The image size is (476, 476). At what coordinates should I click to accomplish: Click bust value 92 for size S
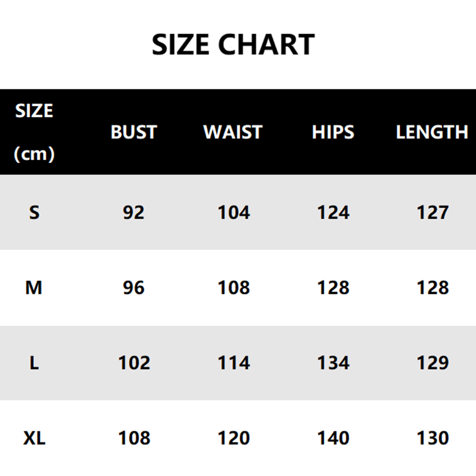coord(134,212)
